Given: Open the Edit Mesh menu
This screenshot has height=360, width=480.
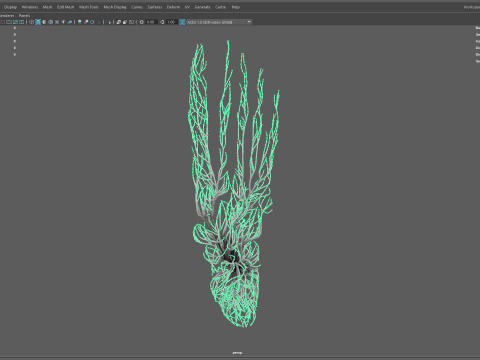Looking at the screenshot, I should coord(65,7).
